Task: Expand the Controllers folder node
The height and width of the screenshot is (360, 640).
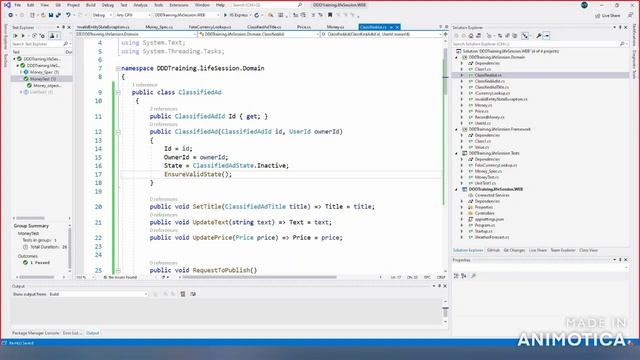Action: pos(462,213)
